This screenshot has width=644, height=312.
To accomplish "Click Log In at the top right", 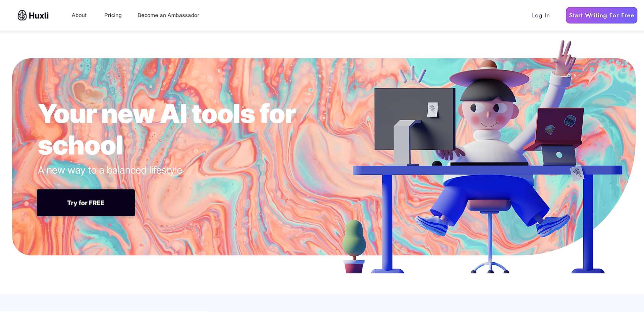I will point(541,15).
